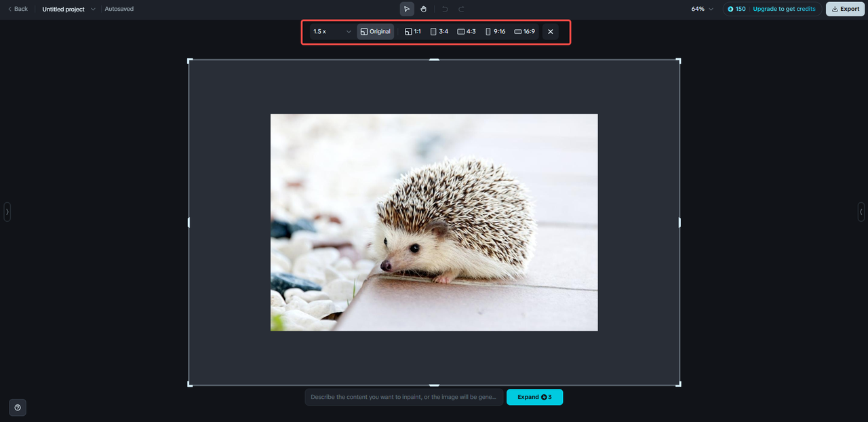The image size is (868, 422).
Task: Click the top-left corner expand handle
Action: click(x=189, y=60)
